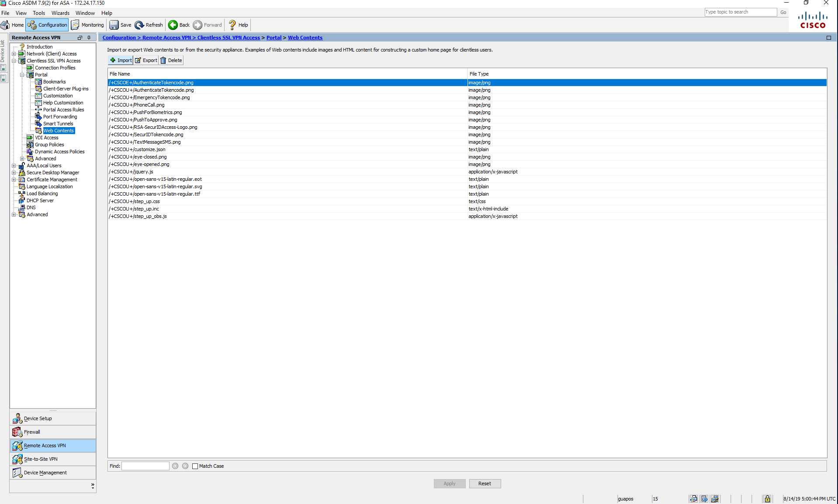This screenshot has height=504, width=838.
Task: Open the Wizards menu
Action: (60, 13)
